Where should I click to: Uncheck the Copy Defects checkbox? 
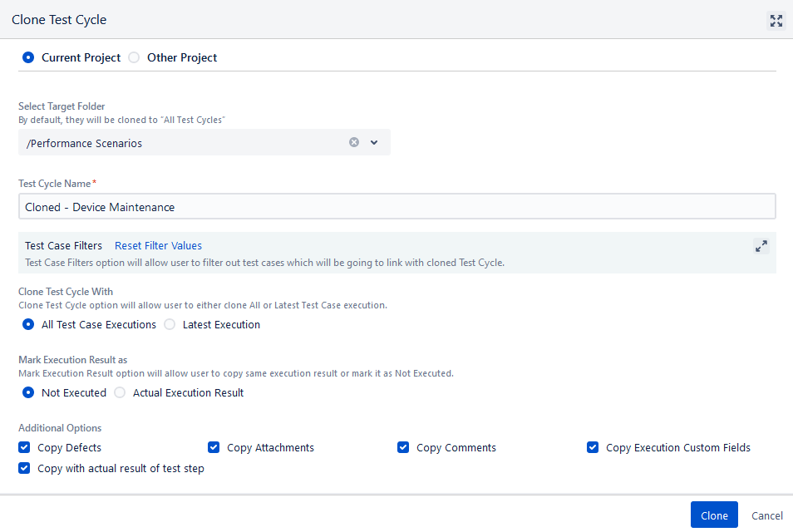coord(24,447)
